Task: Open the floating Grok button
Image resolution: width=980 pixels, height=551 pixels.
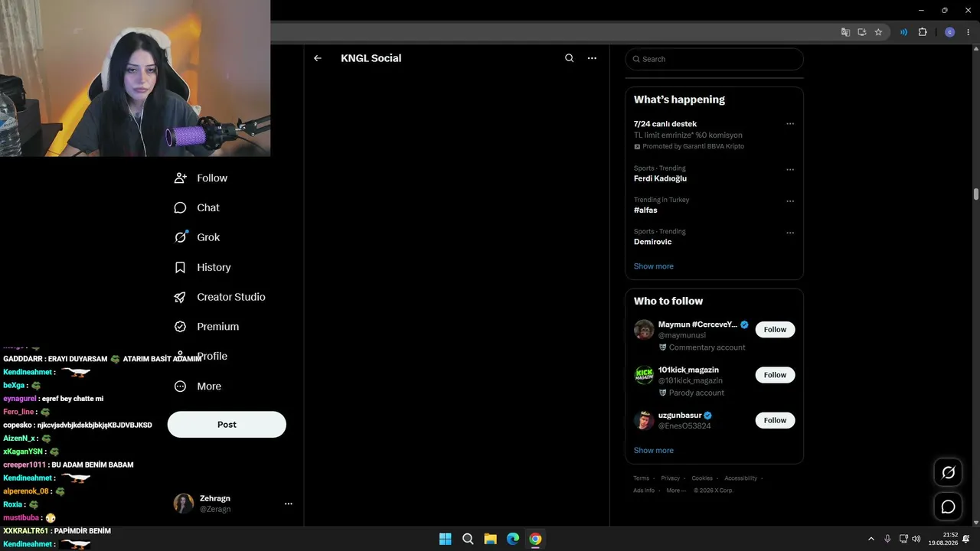Action: tap(948, 473)
